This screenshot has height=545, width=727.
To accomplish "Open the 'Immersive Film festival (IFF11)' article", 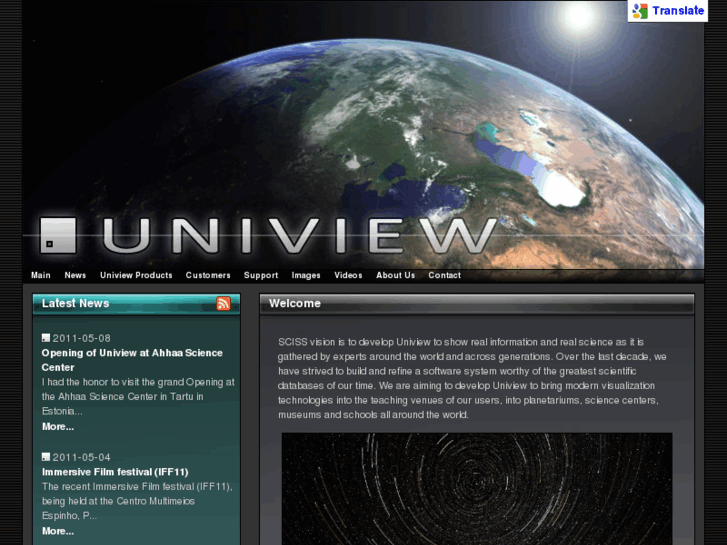I will click(x=115, y=472).
